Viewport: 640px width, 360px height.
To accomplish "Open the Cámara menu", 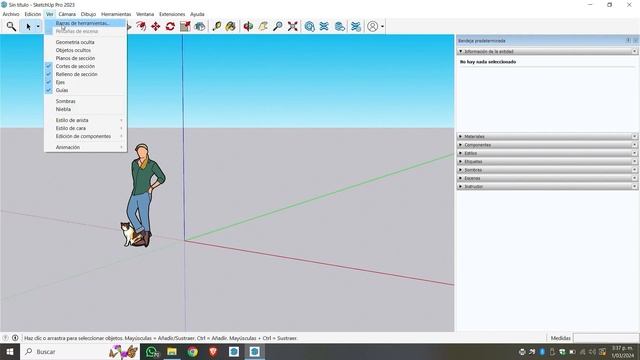I will pyautogui.click(x=67, y=14).
